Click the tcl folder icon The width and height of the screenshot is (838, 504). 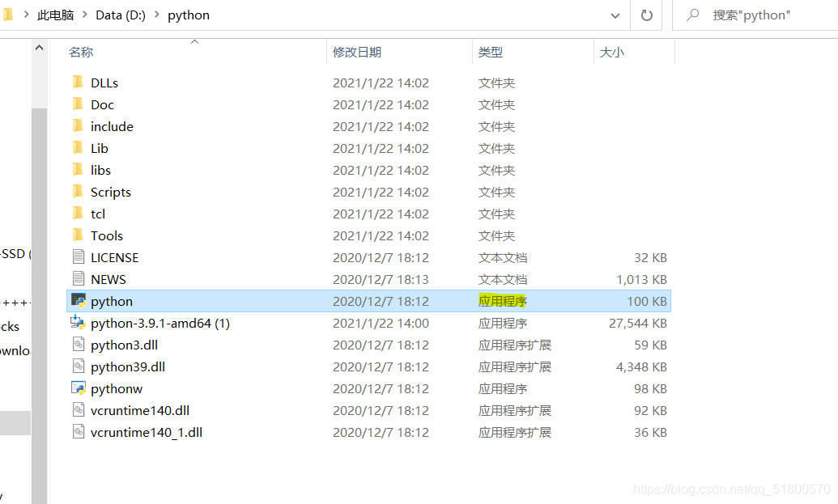[78, 214]
